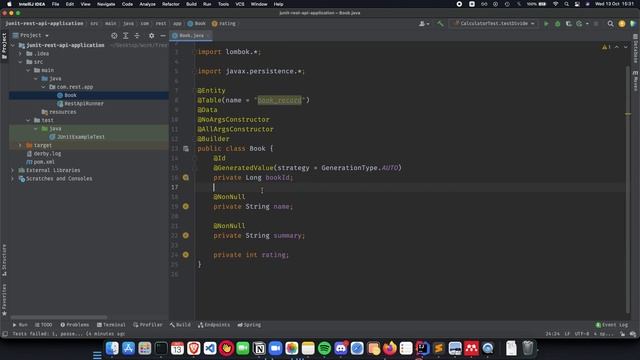640x360 pixels.
Task: Collapse the main folder
Action: click(x=28, y=70)
